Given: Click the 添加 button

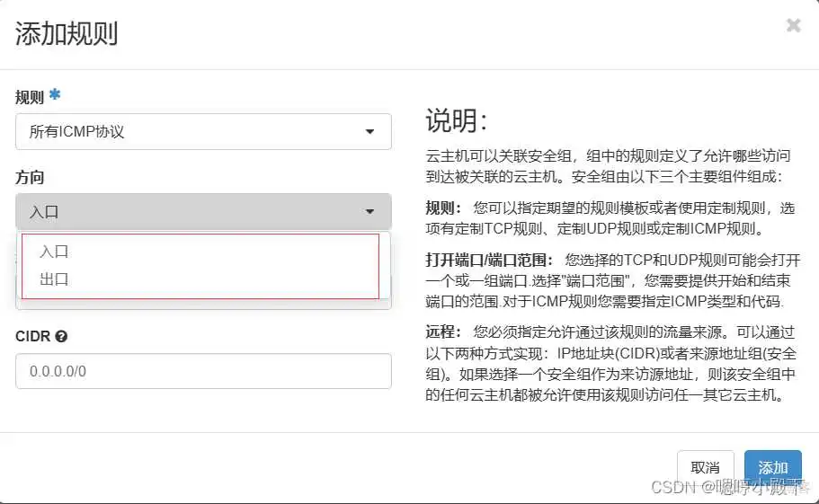Looking at the screenshot, I should [772, 467].
